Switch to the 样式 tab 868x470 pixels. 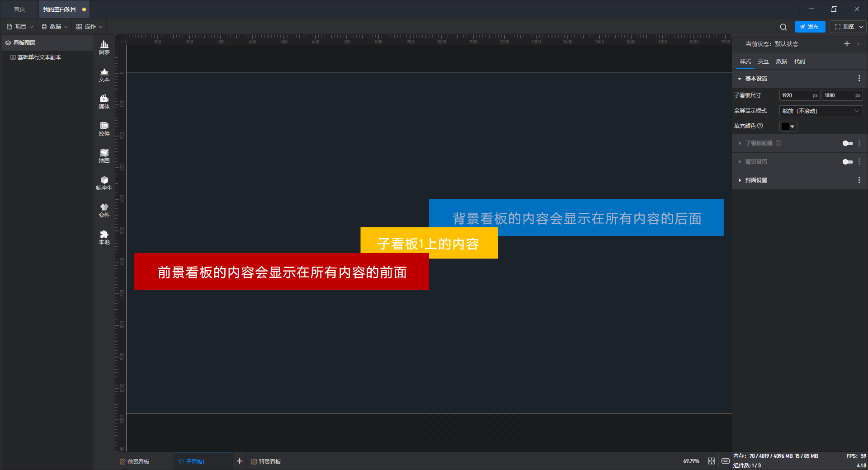pos(745,61)
